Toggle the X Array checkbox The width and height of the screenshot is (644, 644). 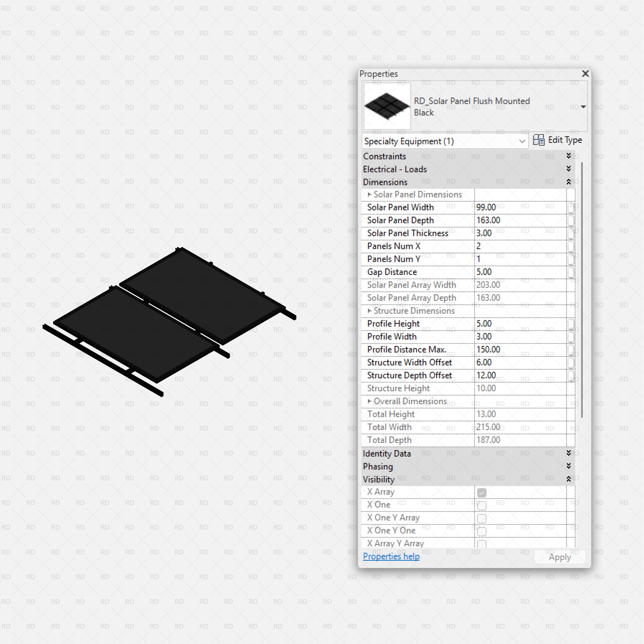click(x=482, y=493)
